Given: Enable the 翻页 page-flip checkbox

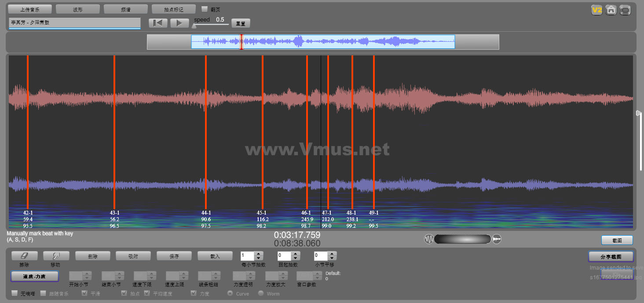Looking at the screenshot, I should coord(205,9).
